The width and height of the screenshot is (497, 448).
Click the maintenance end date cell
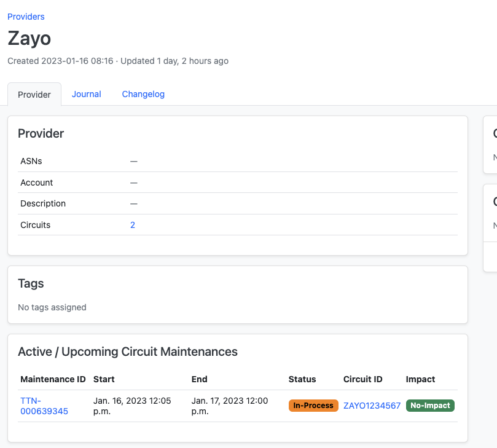[230, 406]
